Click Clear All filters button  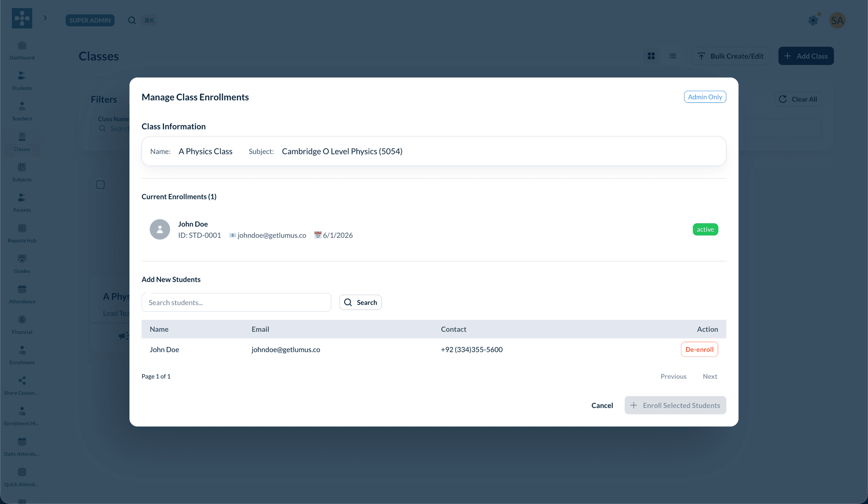(x=798, y=99)
